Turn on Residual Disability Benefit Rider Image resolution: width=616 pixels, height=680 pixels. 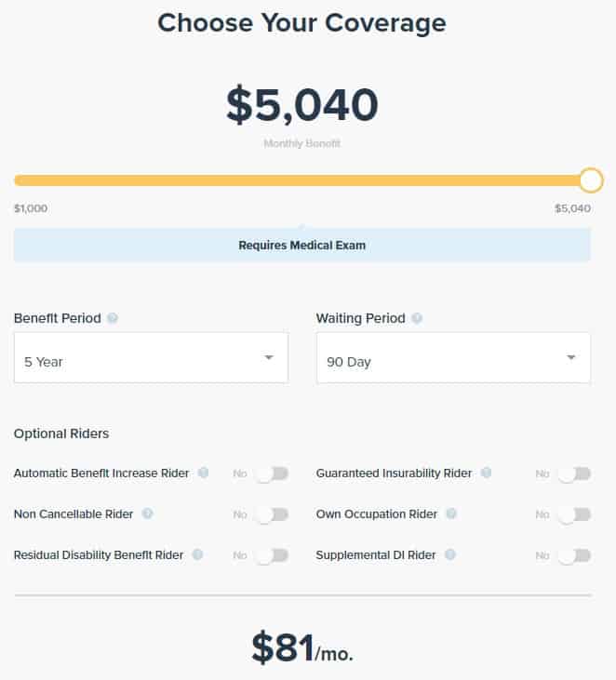tap(272, 555)
